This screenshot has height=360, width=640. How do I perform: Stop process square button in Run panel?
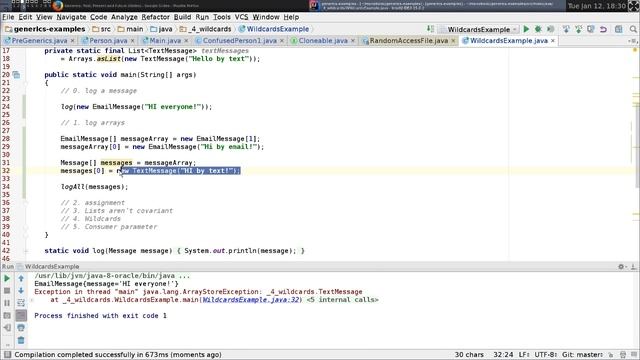(x=7, y=291)
